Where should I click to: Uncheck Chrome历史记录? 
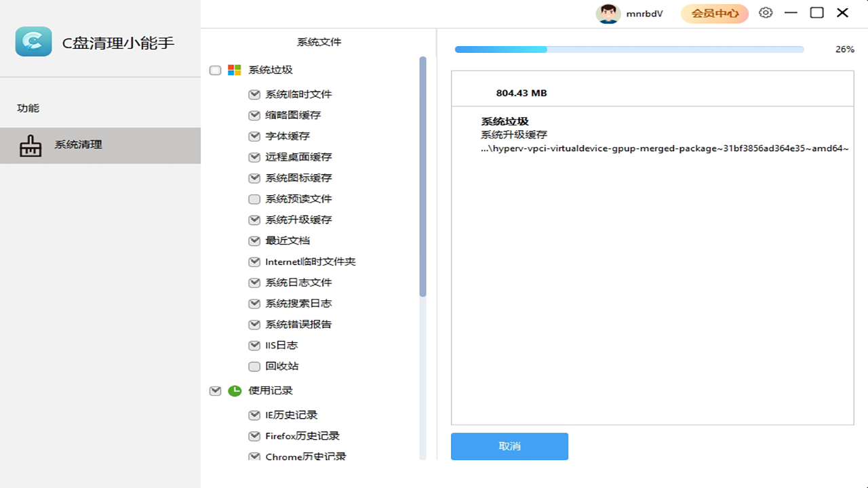[254, 456]
